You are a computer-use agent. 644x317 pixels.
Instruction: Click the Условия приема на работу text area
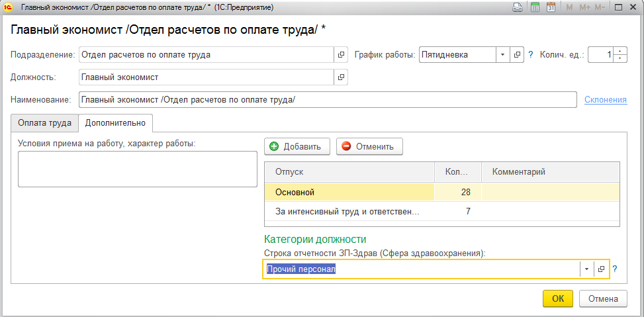[138, 169]
